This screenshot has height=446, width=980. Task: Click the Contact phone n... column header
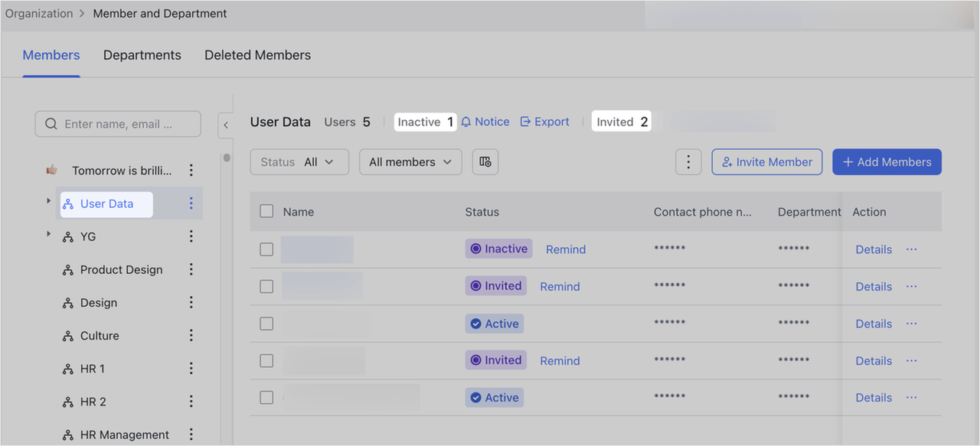pyautogui.click(x=703, y=212)
